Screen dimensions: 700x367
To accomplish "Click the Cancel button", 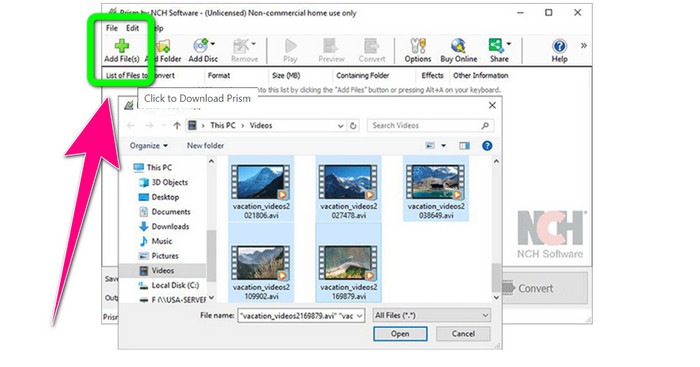I will pos(463,334).
